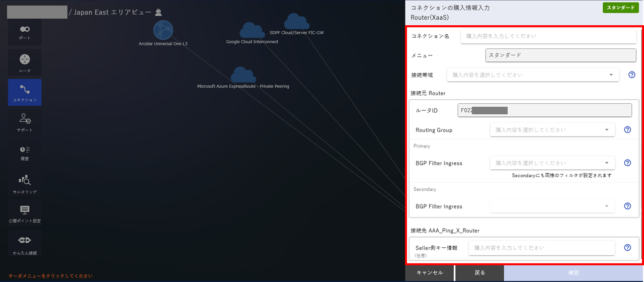Open the 履歴 history menu
The height and width of the screenshot is (282, 644).
click(x=25, y=153)
